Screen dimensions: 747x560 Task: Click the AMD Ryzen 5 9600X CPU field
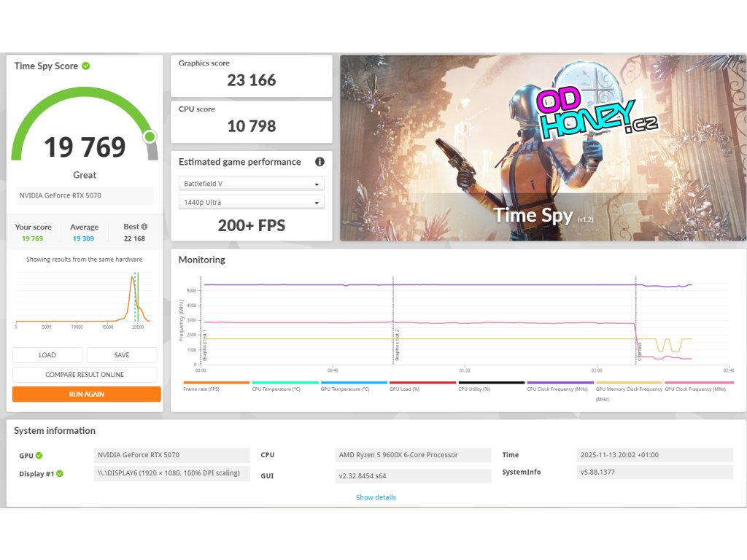point(413,455)
